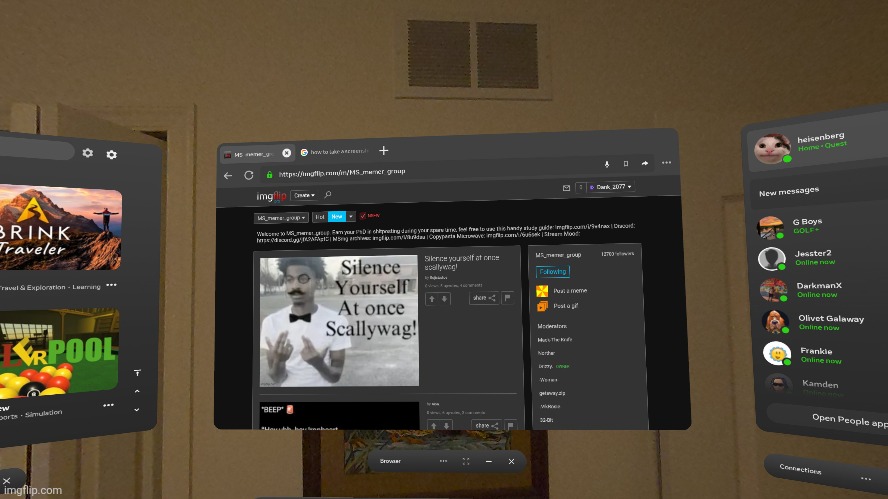The height and width of the screenshot is (499, 888).
Task: Click the notifications count box
Action: 580,187
